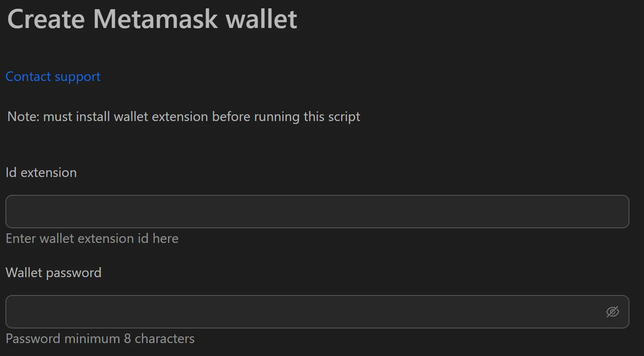The height and width of the screenshot is (356, 644).
Task: Click the 'Password minimum 8 characters' hint text
Action: (x=100, y=338)
